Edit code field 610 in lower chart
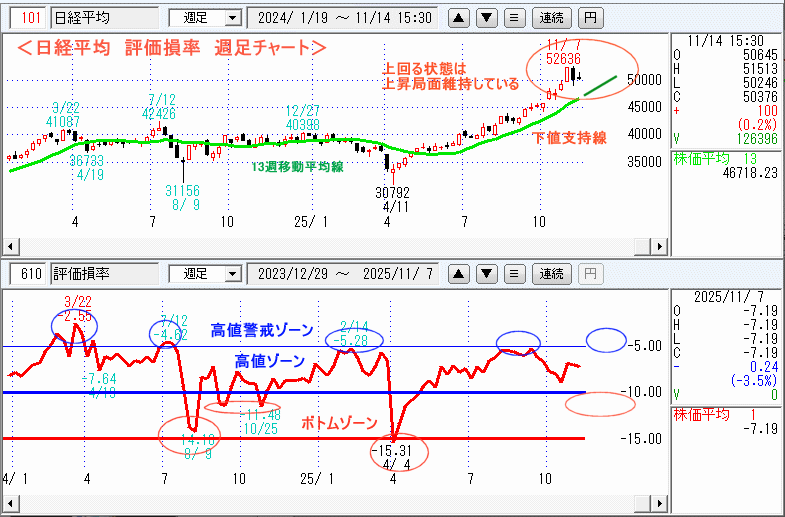This screenshot has width=785, height=517. (29, 274)
